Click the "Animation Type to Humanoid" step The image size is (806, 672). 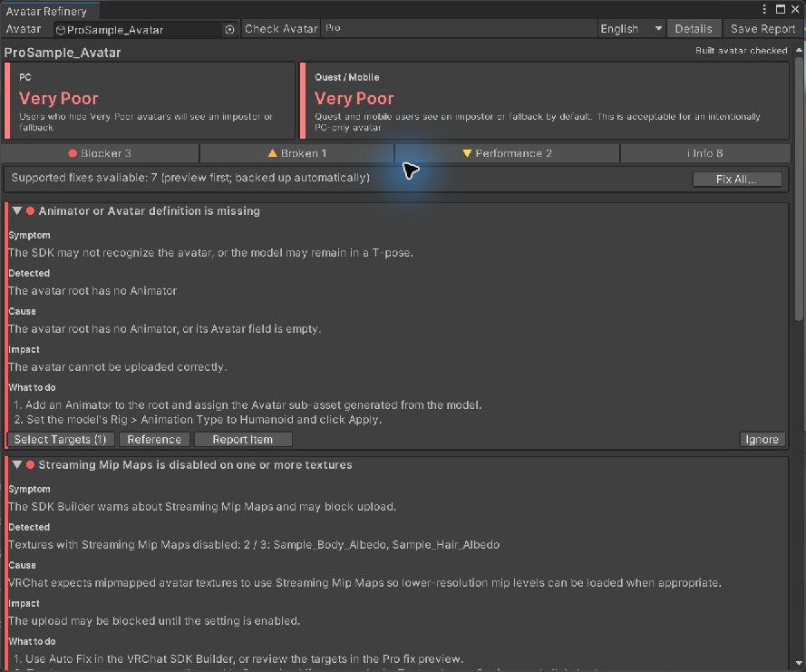pyautogui.click(x=198, y=420)
